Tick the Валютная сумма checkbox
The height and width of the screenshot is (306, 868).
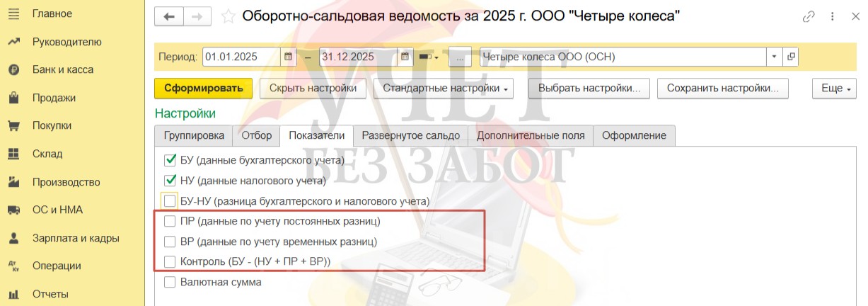(169, 282)
